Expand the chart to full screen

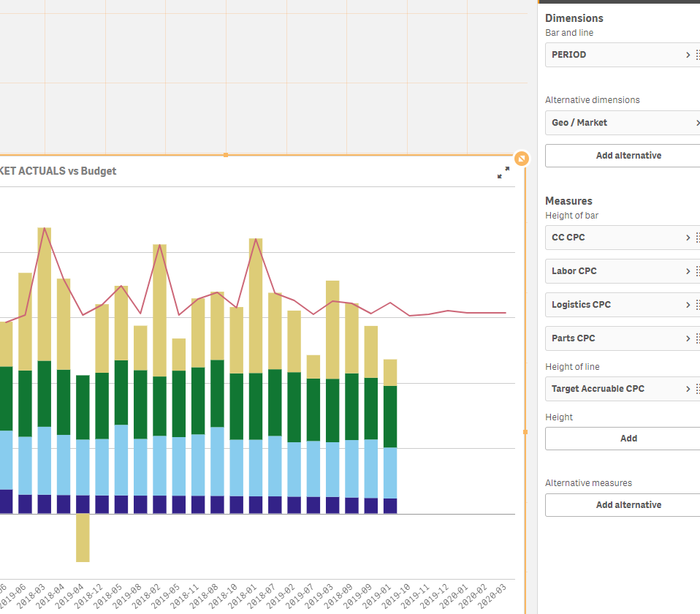point(503,173)
